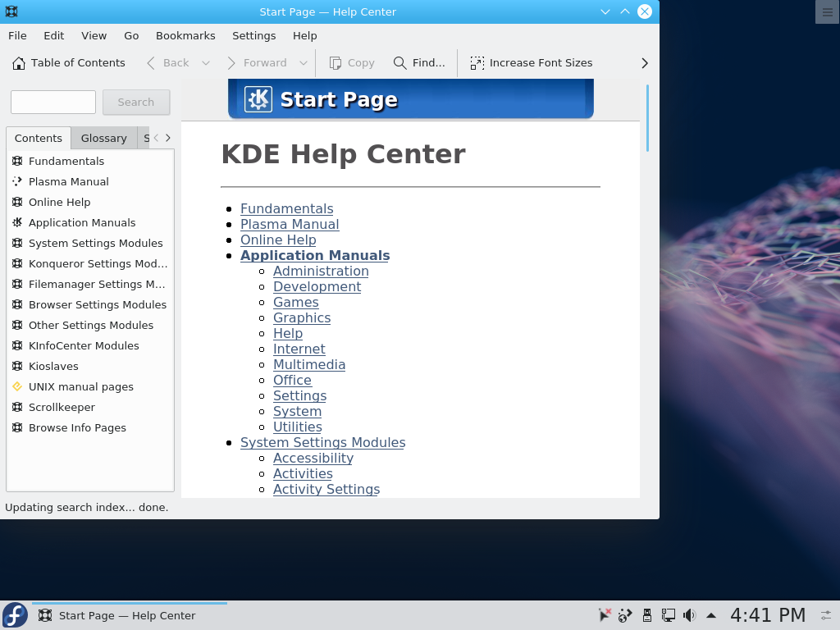This screenshot has height=630, width=840.
Task: Open the System Settings Modules link on the start page
Action: pyautogui.click(x=322, y=442)
